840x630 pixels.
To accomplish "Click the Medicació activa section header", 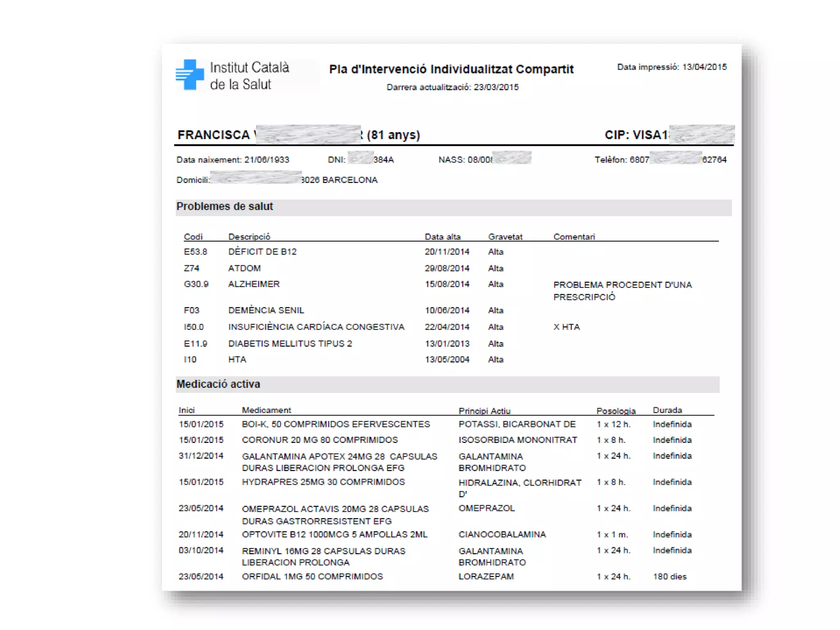I will coord(218,384).
